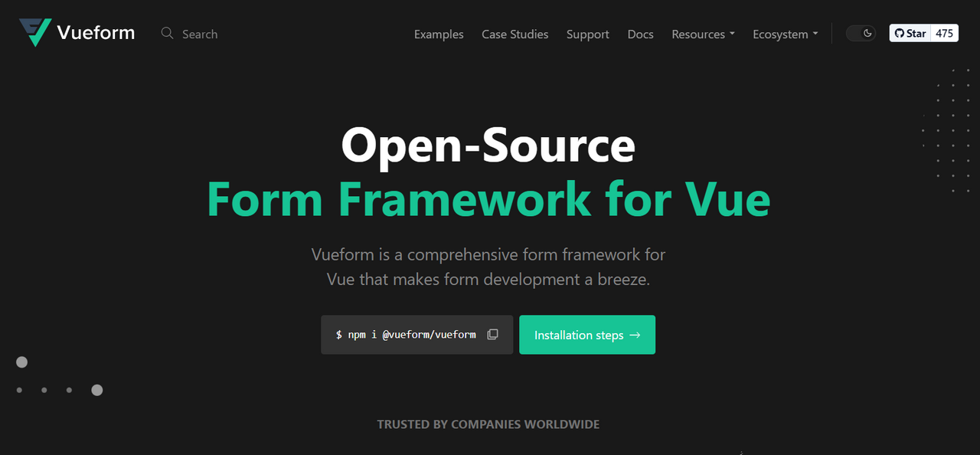This screenshot has height=455, width=980.
Task: Click the 'Open-Source' headline text
Action: pos(488,145)
